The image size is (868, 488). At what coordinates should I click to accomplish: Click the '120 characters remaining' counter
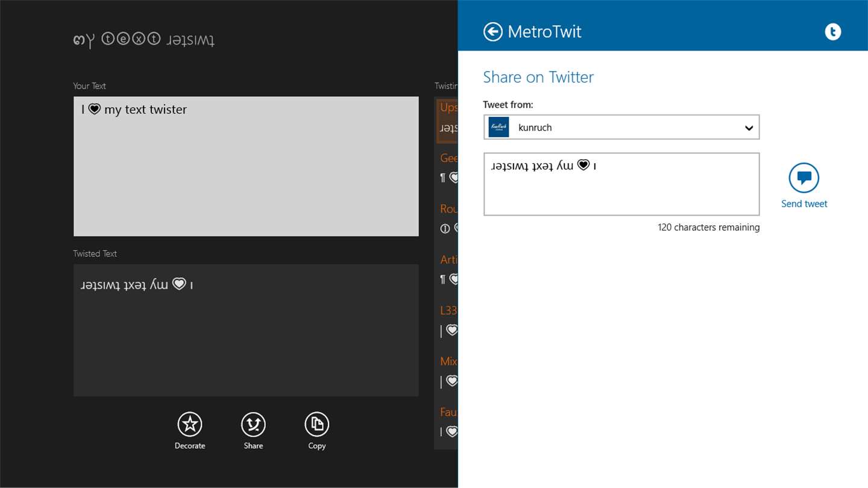pos(709,228)
